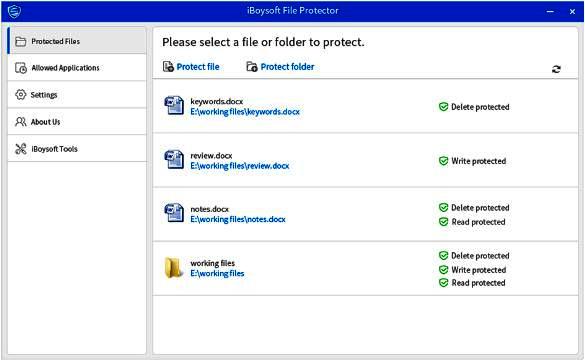Select the working files folder icon
Image resolution: width=585 pixels, height=361 pixels.
point(173,267)
